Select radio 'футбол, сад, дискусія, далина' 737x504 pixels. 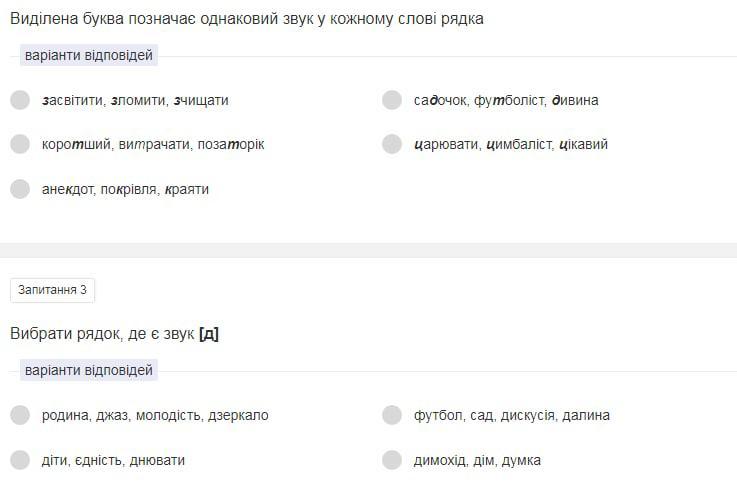392,415
